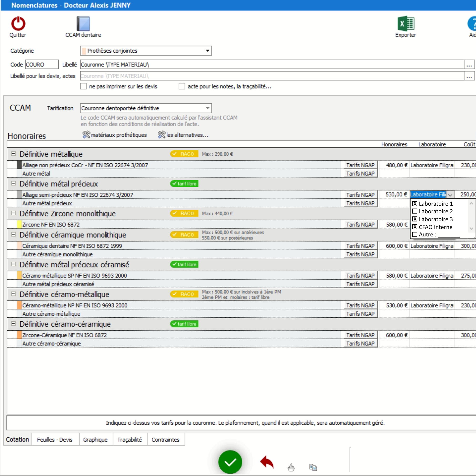The width and height of the screenshot is (476, 476).
Task: Check 'acte pour les notes, la traçabilité'
Action: [182, 87]
